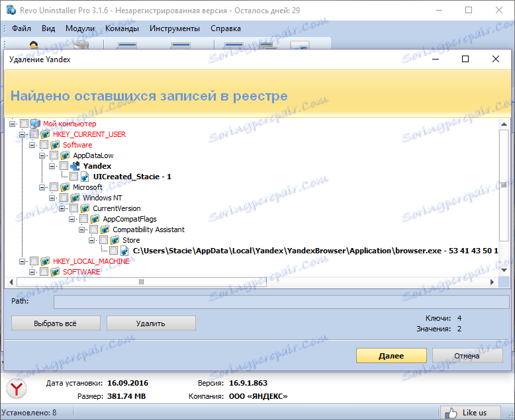515x420 pixels.
Task: Click inside the Path field
Action: (281, 302)
